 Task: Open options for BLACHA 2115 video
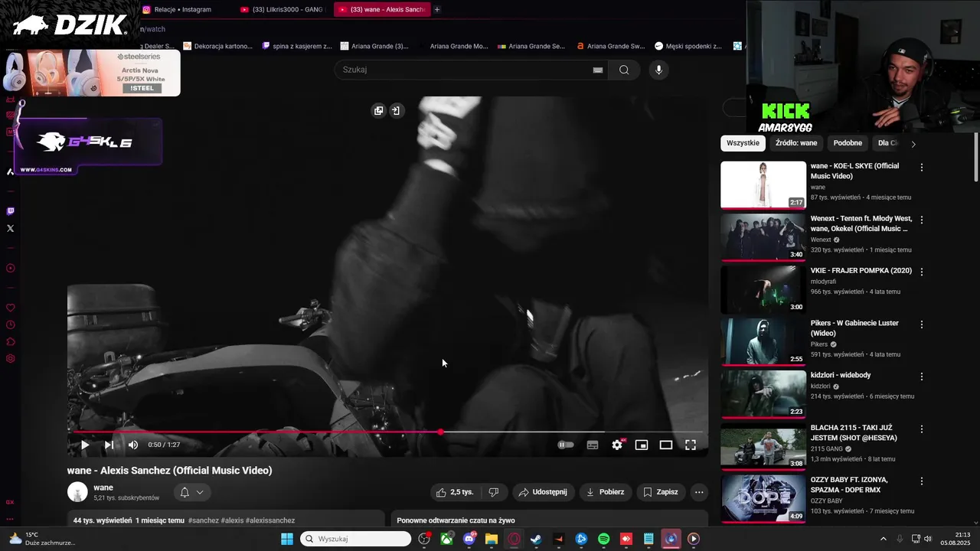coord(922,429)
